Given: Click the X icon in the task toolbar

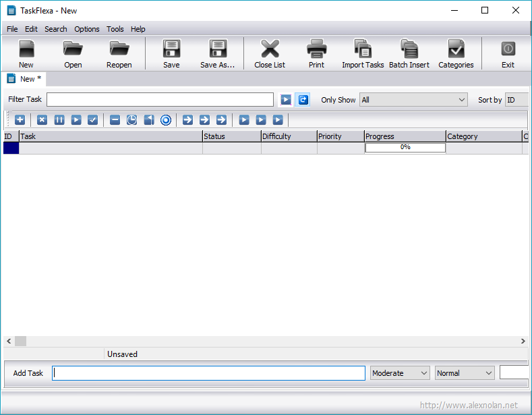Looking at the screenshot, I should [42, 120].
